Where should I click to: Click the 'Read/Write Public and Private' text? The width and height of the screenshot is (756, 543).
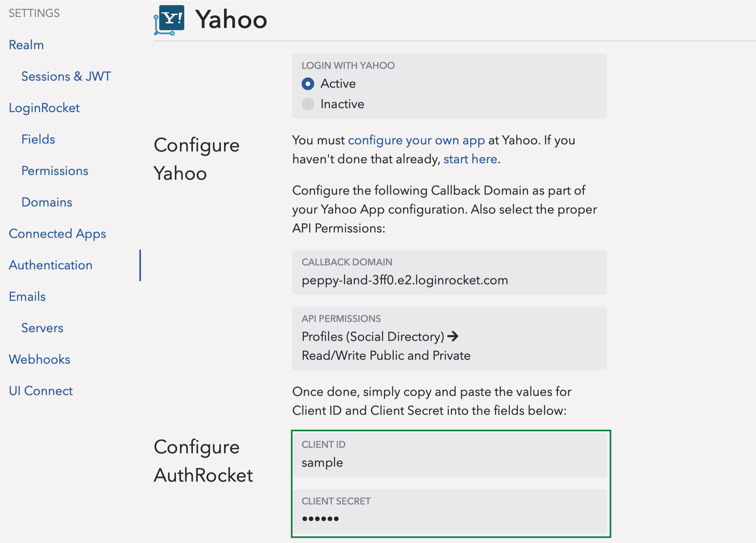pos(386,356)
